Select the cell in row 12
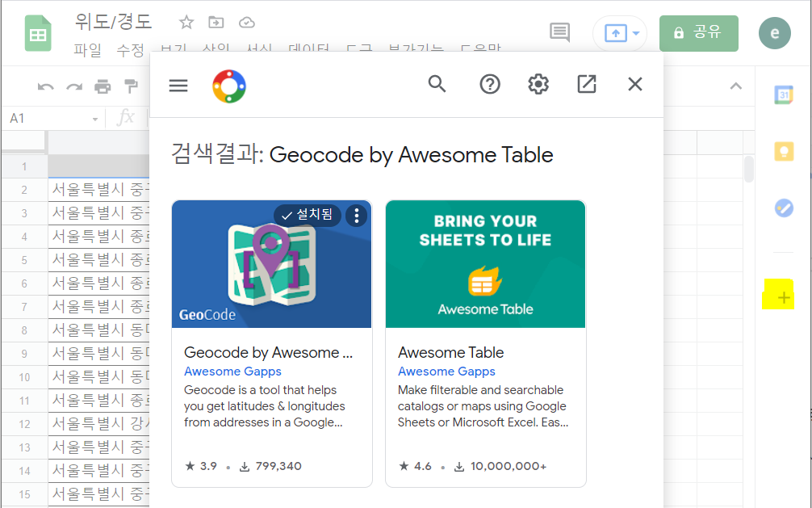812x508 pixels. pyautogui.click(x=99, y=424)
